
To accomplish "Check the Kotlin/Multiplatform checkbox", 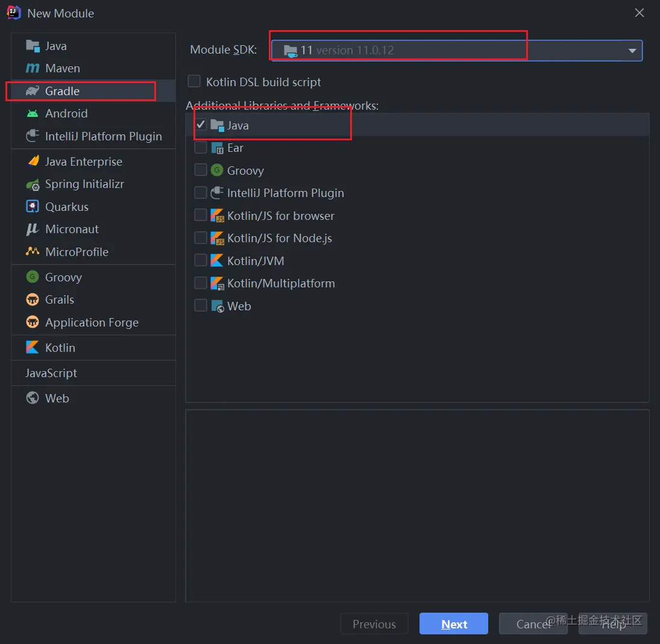I will 201,283.
